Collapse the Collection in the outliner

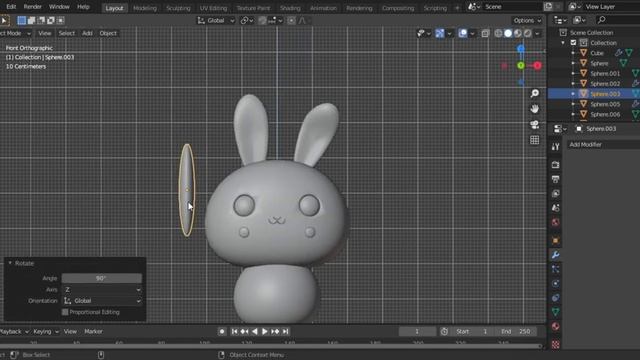point(563,43)
